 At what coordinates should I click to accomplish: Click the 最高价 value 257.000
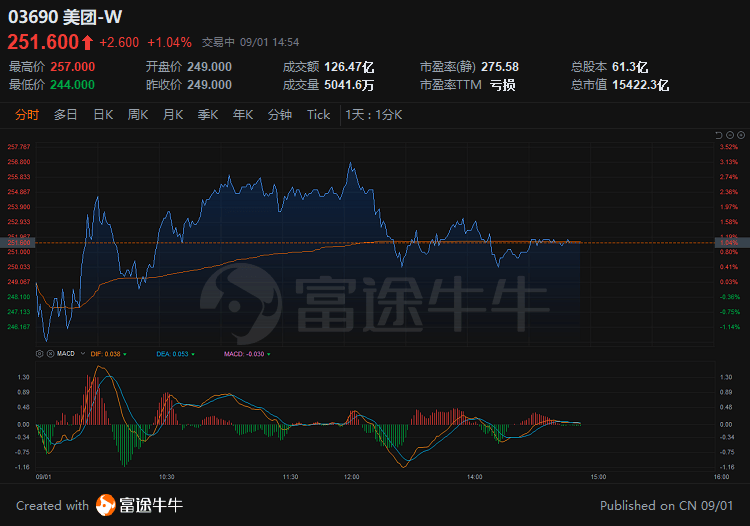(x=73, y=67)
